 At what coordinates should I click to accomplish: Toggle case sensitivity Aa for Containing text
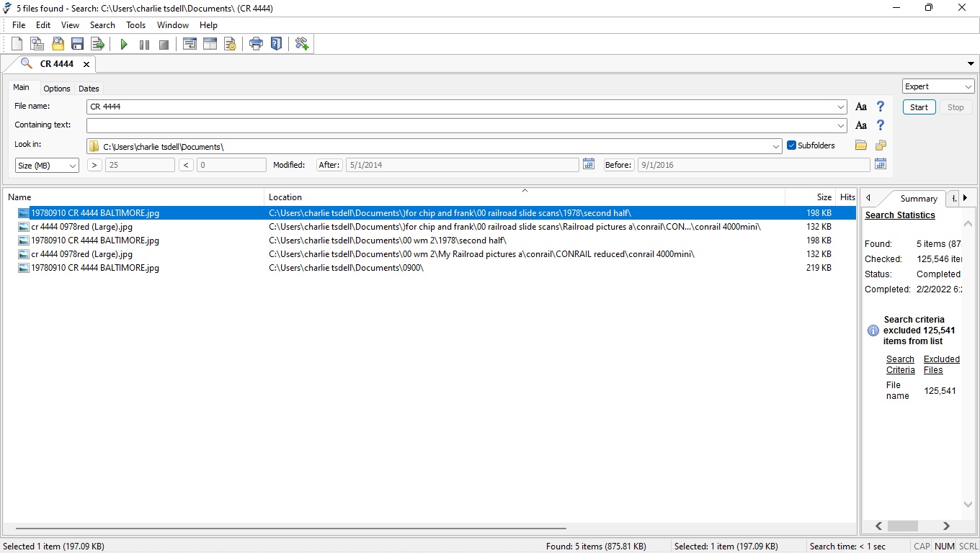click(860, 125)
